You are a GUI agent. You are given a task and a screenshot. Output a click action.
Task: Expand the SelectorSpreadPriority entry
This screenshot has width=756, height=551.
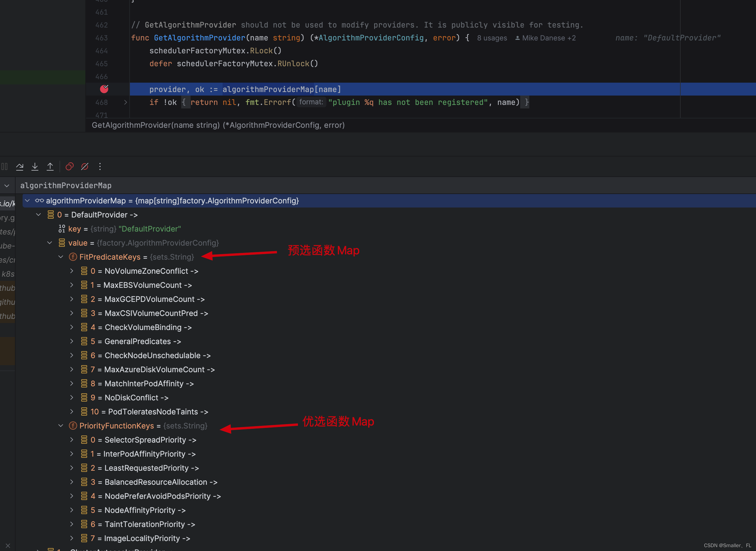pyautogui.click(x=72, y=440)
